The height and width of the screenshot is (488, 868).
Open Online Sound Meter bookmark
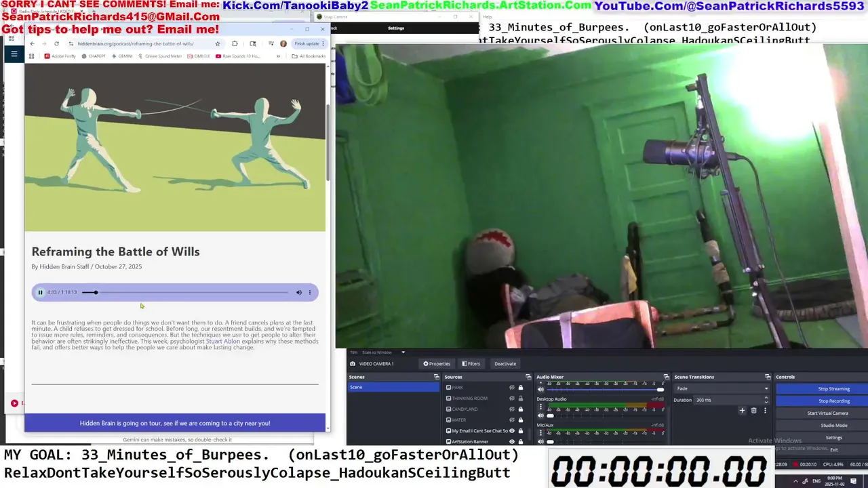(160, 56)
